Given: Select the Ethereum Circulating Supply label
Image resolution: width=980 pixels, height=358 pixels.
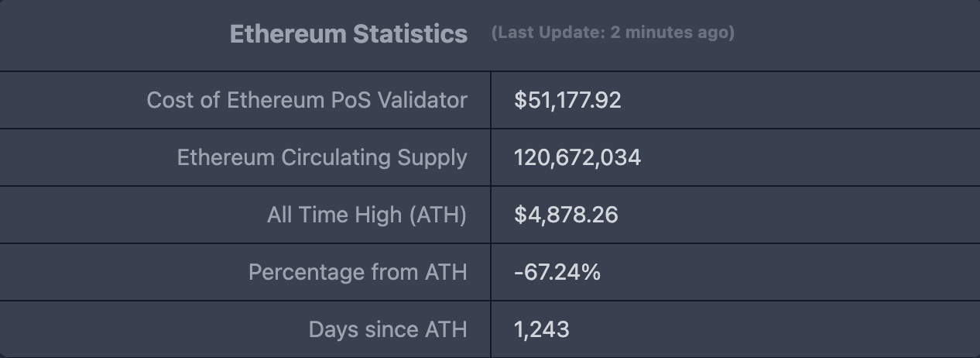Looking at the screenshot, I should pyautogui.click(x=322, y=157).
